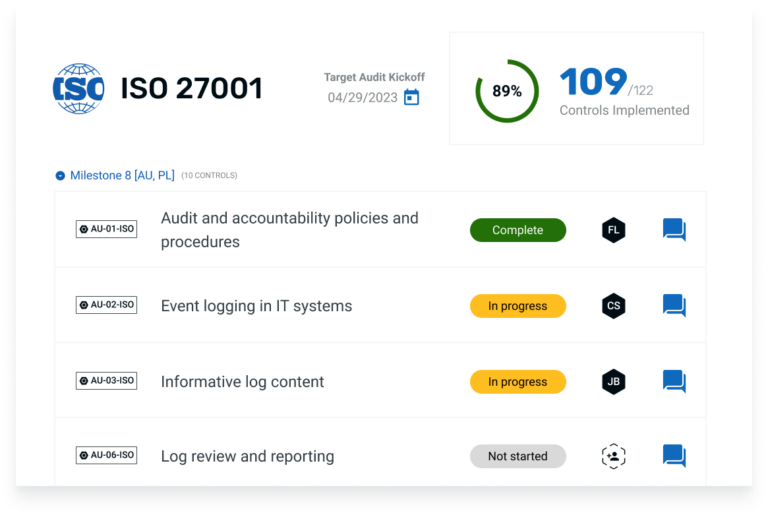Open Milestone 8 [AU, PL] link
Screen dimensions: 768x515
pos(122,175)
